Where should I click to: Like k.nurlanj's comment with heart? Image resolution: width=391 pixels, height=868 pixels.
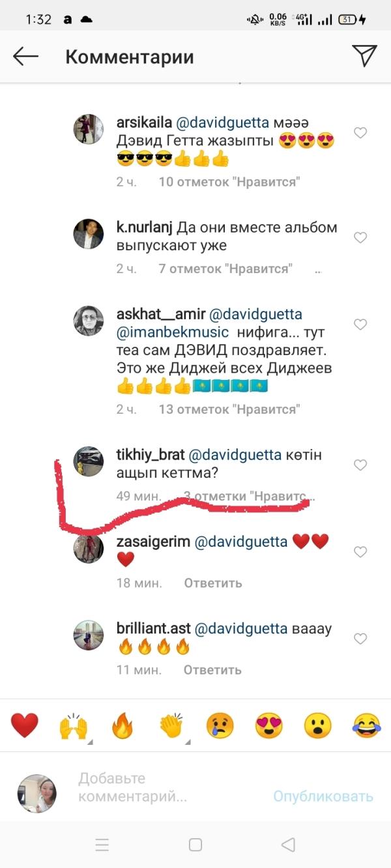click(360, 238)
